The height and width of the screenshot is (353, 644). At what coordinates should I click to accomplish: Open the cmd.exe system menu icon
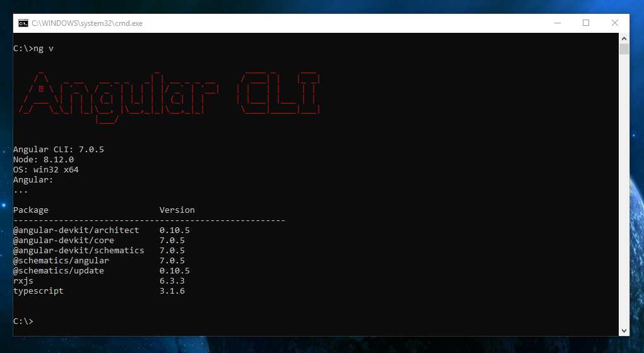pos(23,23)
